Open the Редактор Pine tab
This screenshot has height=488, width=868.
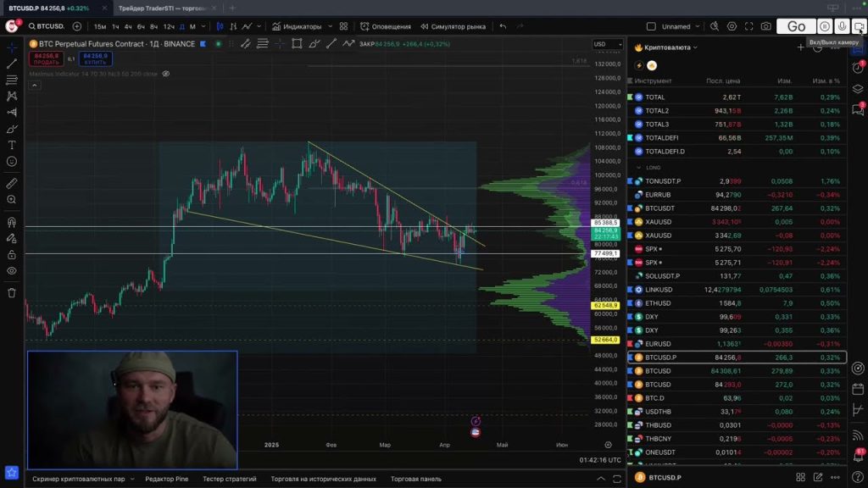[165, 479]
